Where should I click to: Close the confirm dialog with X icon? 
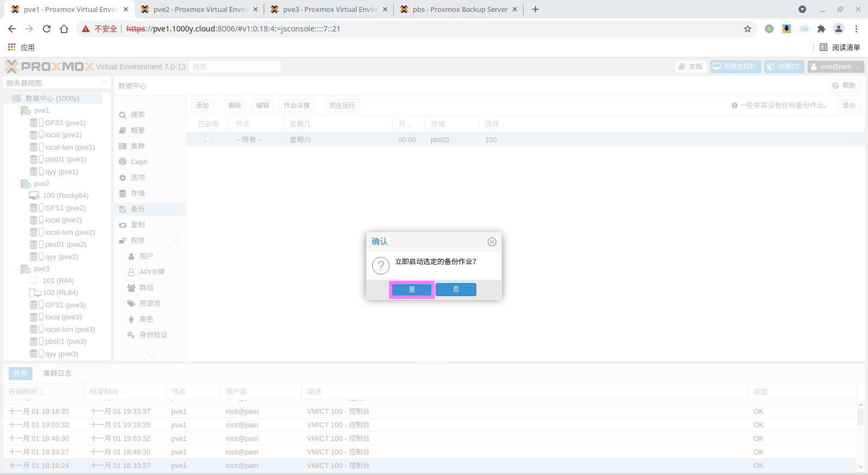coord(492,242)
